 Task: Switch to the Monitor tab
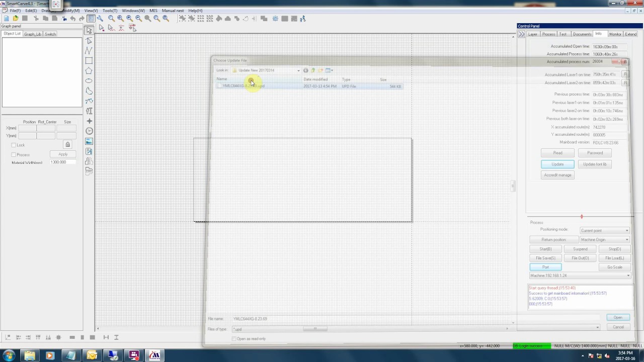[x=615, y=34]
